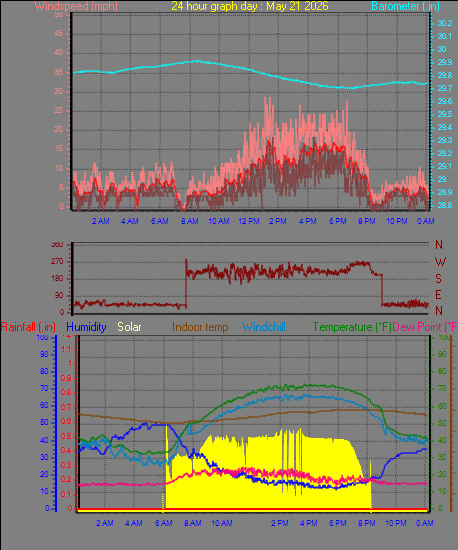
Task: Click the Solar legend label
Action: point(129,327)
